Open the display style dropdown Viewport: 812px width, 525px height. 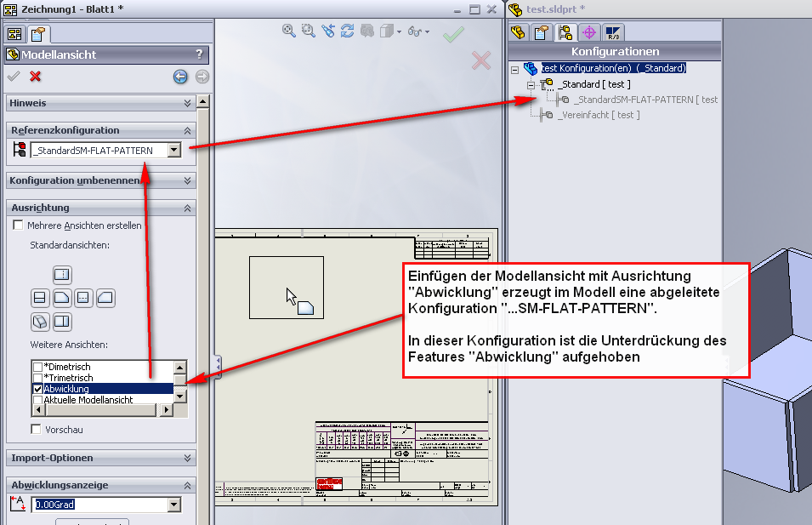[400, 31]
